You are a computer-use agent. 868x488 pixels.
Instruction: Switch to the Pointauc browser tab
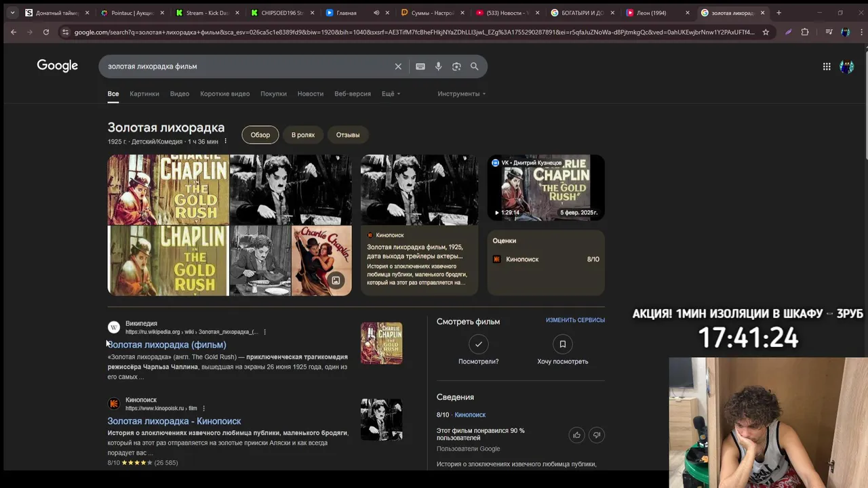(x=132, y=13)
